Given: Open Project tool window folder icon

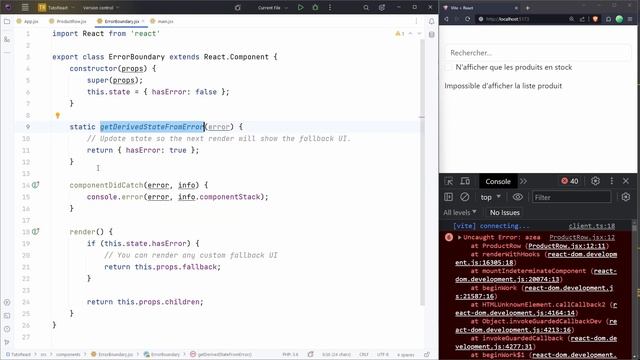Looking at the screenshot, I should (7, 21).
